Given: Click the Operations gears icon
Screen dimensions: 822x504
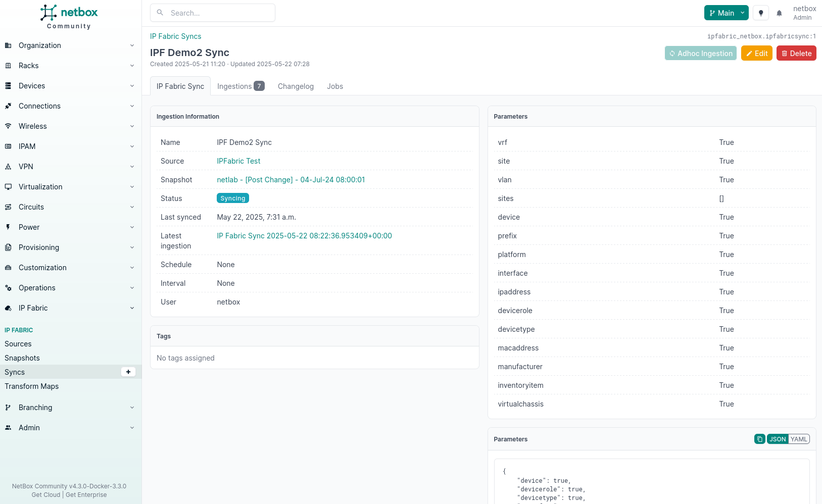Looking at the screenshot, I should (8, 288).
